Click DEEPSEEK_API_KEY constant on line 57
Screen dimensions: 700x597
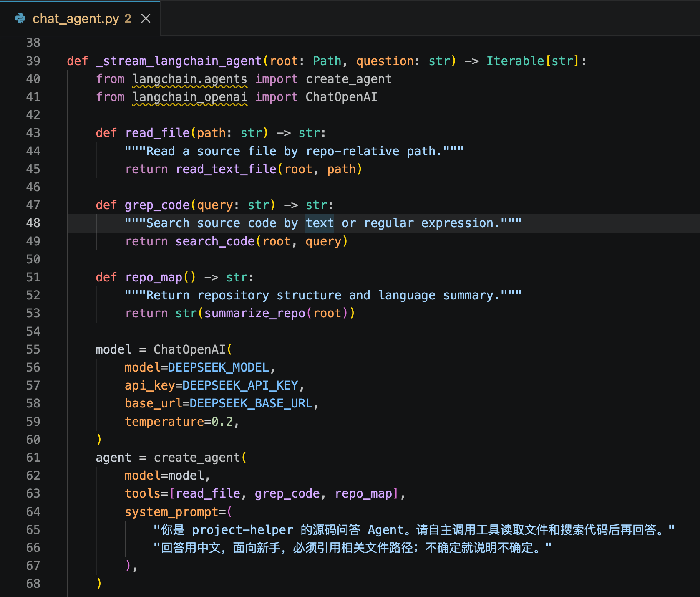240,385
